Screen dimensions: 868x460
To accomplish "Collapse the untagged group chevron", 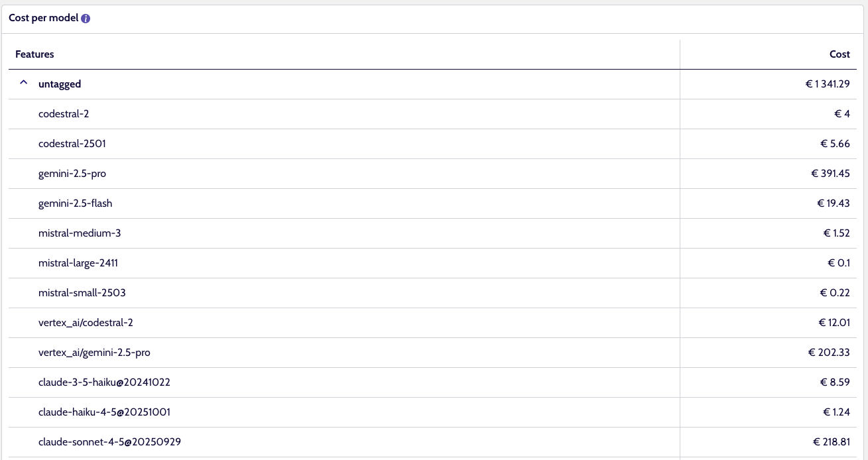I will [x=23, y=84].
